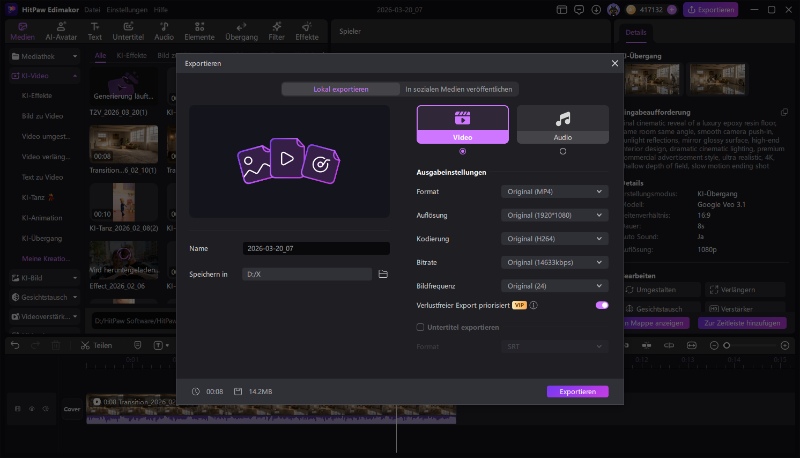Close the Exportieren dialog
The image size is (800, 458).
614,63
